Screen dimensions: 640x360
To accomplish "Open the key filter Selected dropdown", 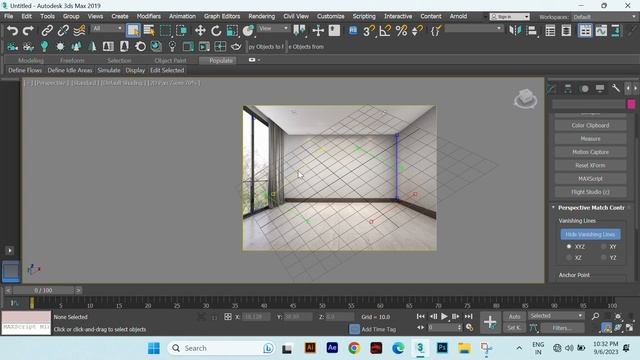I will click(556, 316).
